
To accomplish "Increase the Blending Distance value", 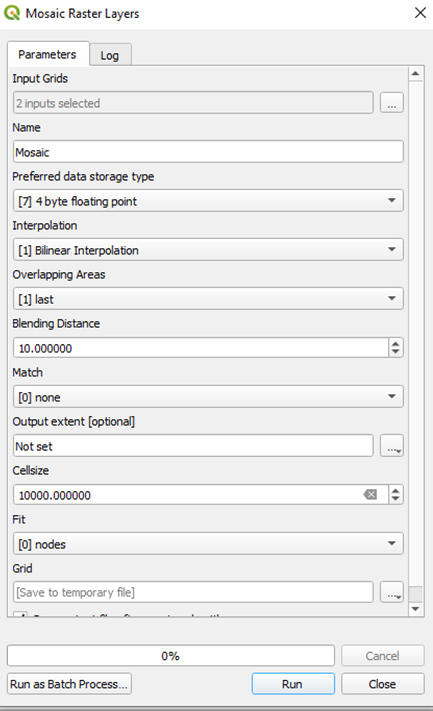I will point(396,343).
